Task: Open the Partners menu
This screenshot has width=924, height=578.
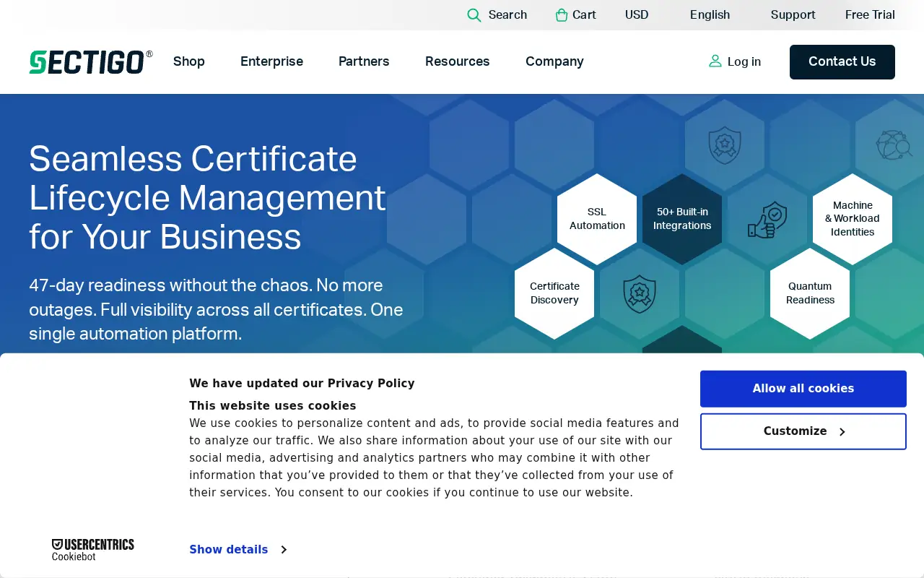Action: (x=364, y=61)
